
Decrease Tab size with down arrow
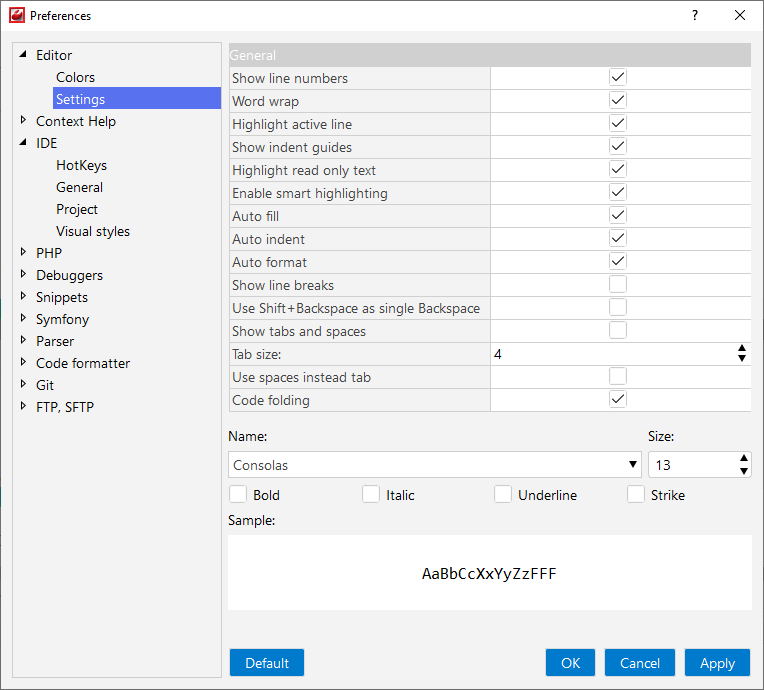(x=742, y=358)
